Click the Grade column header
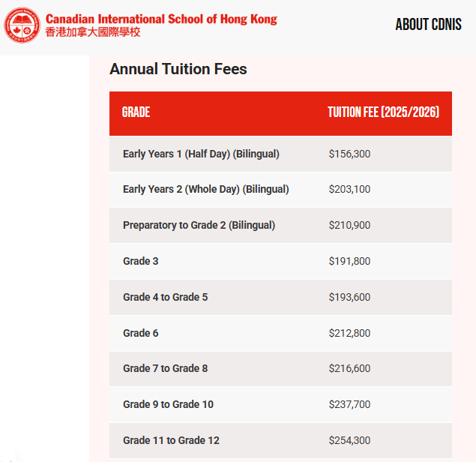The height and width of the screenshot is (462, 476). [136, 112]
